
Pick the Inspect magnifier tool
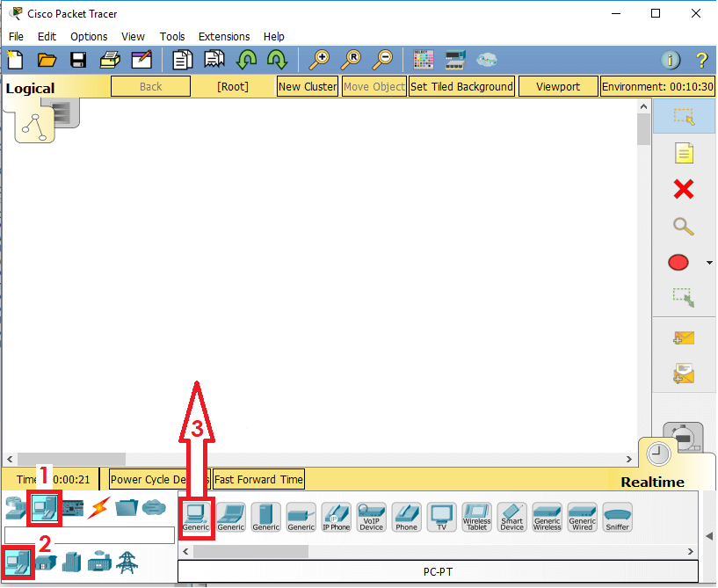click(x=684, y=226)
